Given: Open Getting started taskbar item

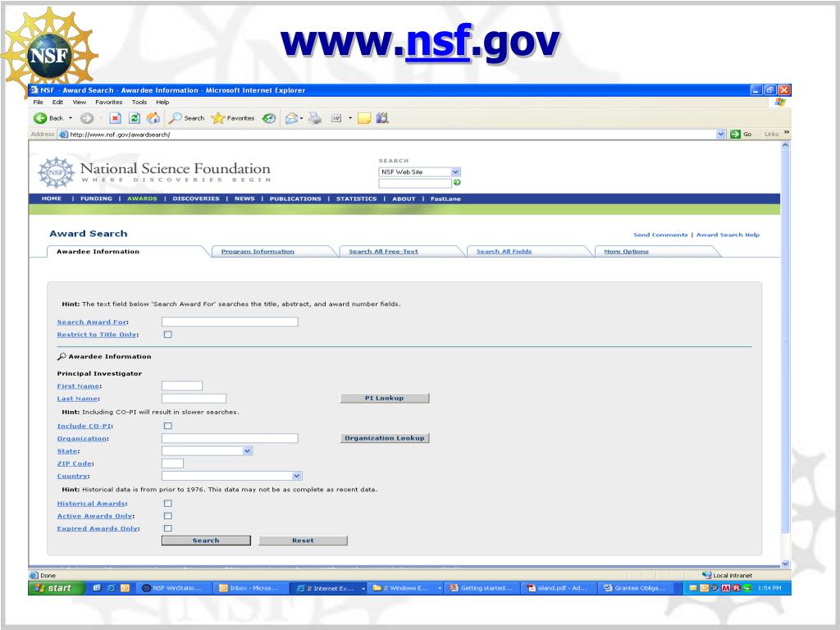Looking at the screenshot, I should (482, 587).
